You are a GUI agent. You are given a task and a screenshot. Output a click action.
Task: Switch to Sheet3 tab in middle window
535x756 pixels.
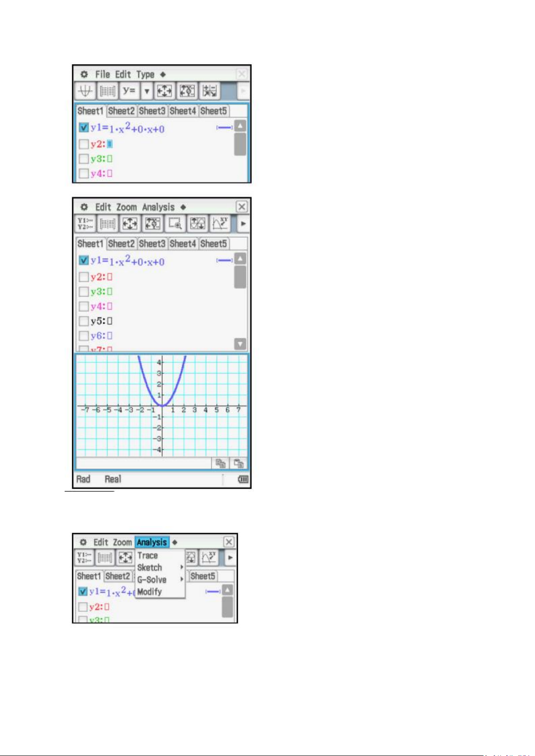tap(152, 244)
